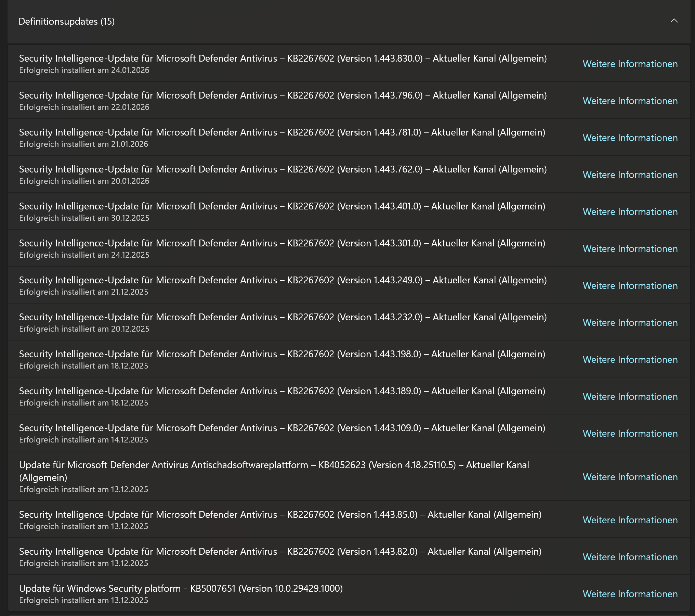Viewport: 695px width, 616px height.
Task: Open Weitere Informationen for version 1.443.232.0
Action: click(630, 323)
